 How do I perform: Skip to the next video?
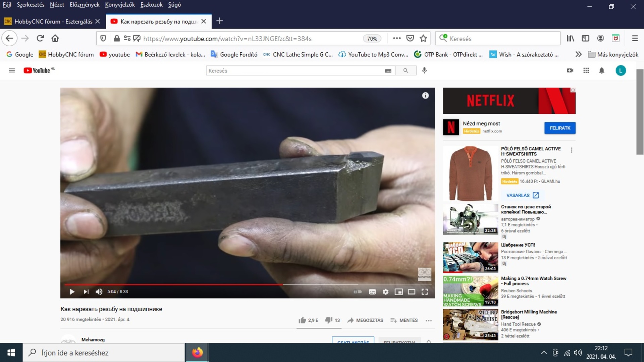86,292
